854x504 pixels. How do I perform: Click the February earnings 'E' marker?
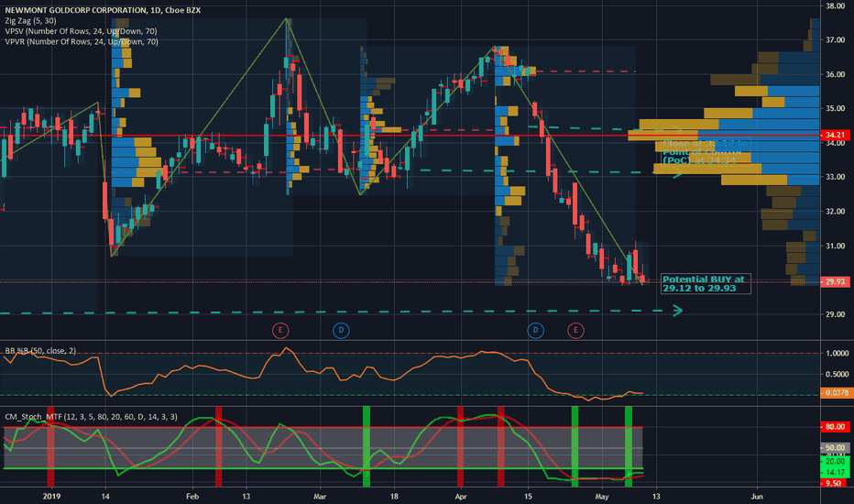coord(280,330)
